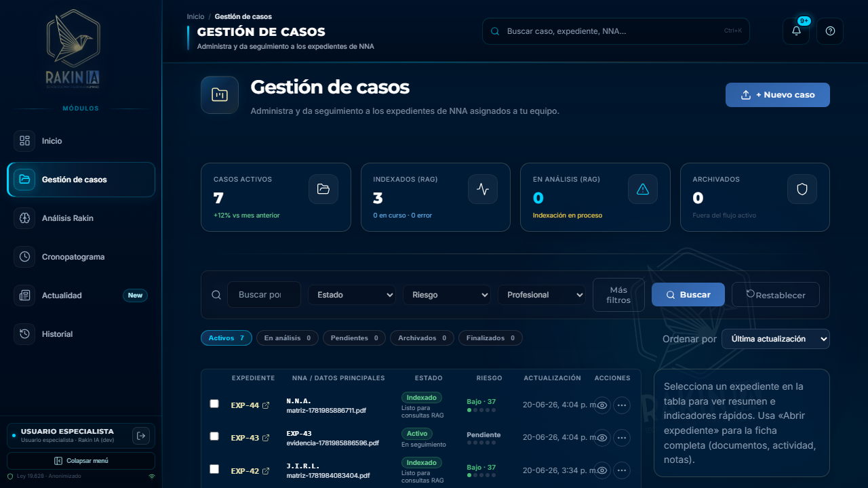
Task: View expediente EXP-44 with the eye icon
Action: (x=601, y=405)
